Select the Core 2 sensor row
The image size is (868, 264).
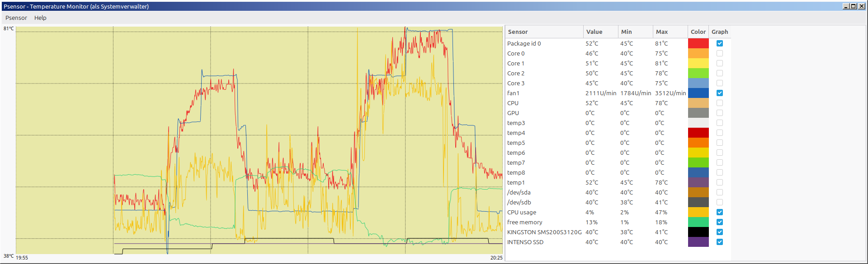[516, 73]
